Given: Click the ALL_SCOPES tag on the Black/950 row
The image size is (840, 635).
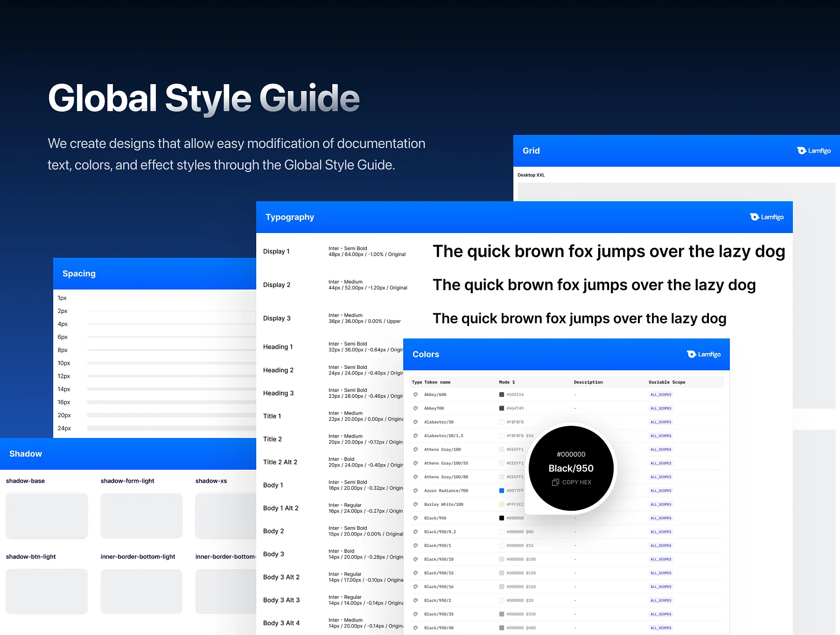Looking at the screenshot, I should [x=661, y=518].
